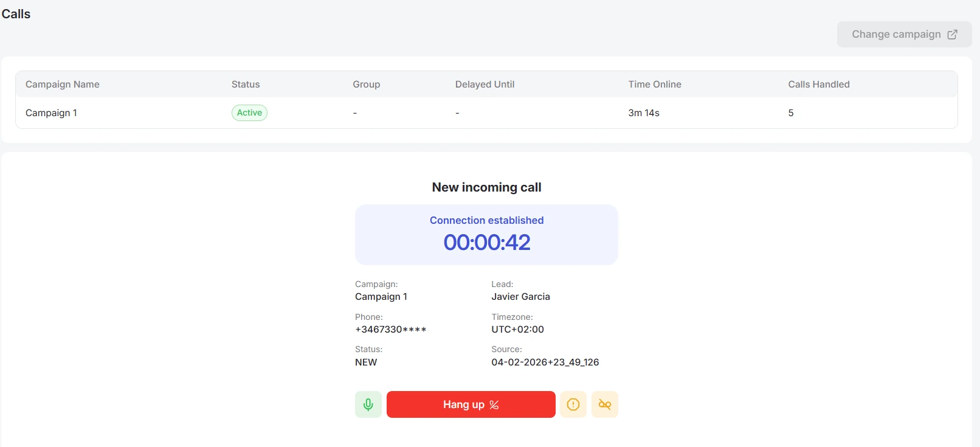The width and height of the screenshot is (980, 447).
Task: Click the Calls Handled column header
Action: pyautogui.click(x=819, y=85)
